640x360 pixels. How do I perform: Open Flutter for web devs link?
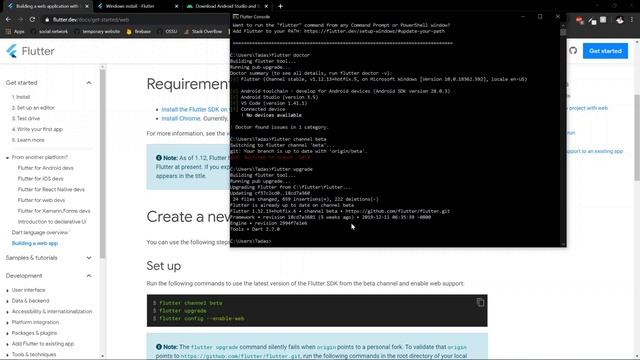[41, 200]
